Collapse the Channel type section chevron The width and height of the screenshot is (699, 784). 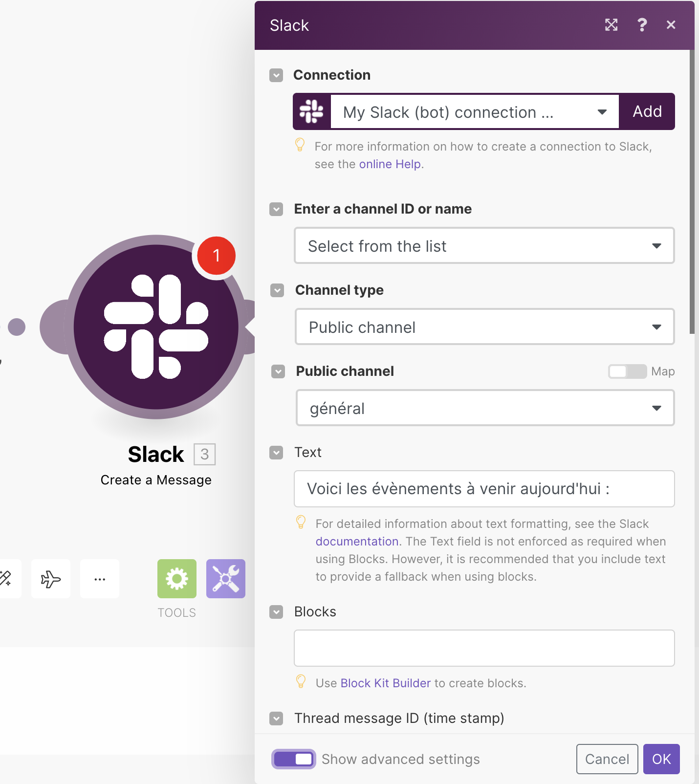pos(277,290)
